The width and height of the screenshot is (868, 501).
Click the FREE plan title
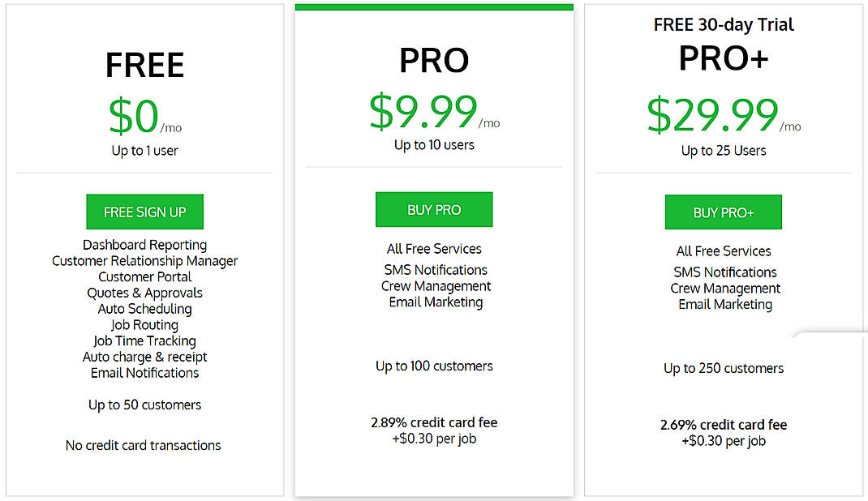click(144, 64)
